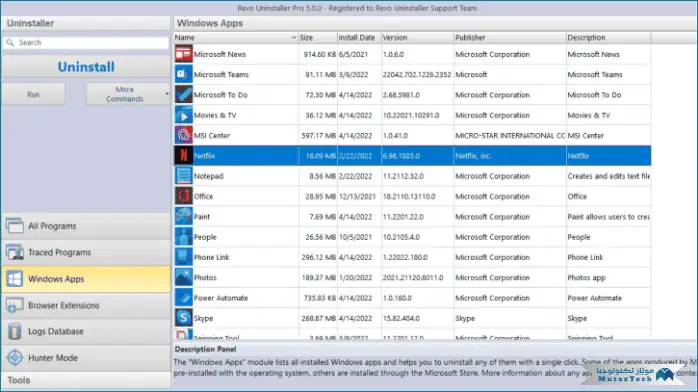Select the Power Automate row name

[221, 298]
